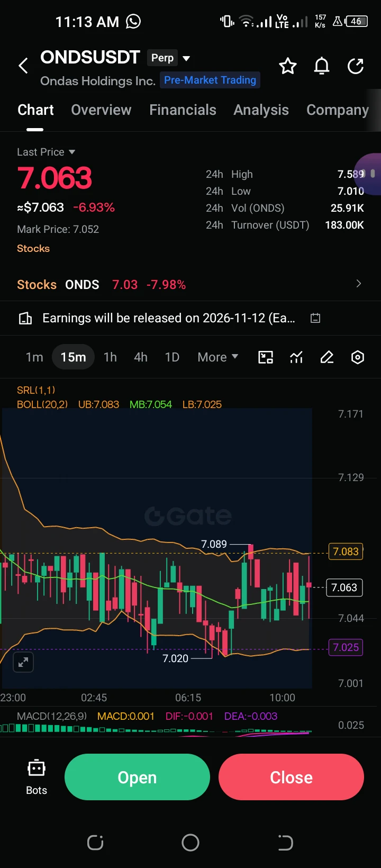Tap the orange Stocks tag
The height and width of the screenshot is (868, 381).
33,248
